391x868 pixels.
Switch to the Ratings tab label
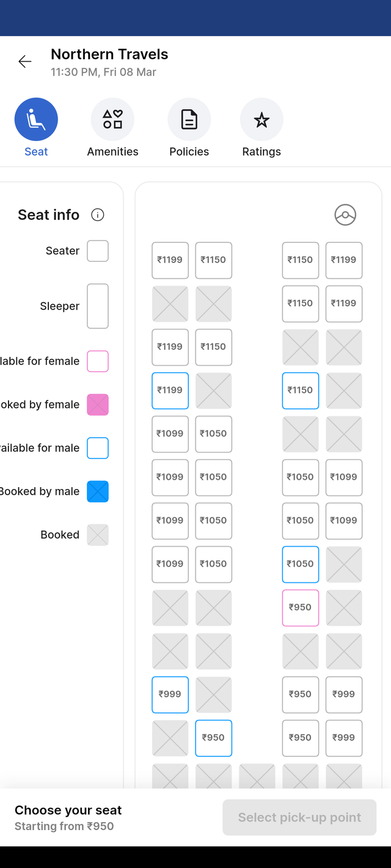pos(261,151)
